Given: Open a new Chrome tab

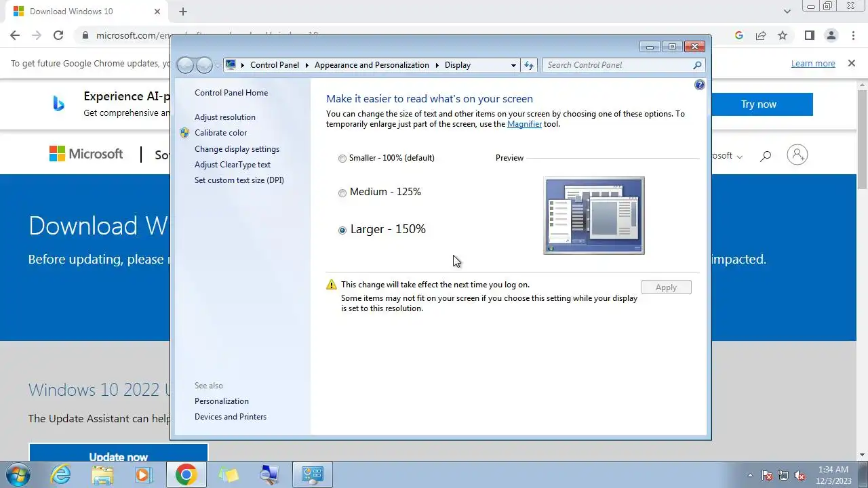Looking at the screenshot, I should point(183,12).
